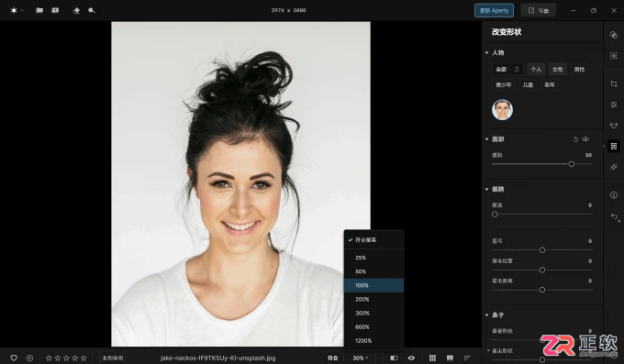Choose 200% zoom from the menu
Viewport: 624px width, 364px height.
tap(373, 299)
